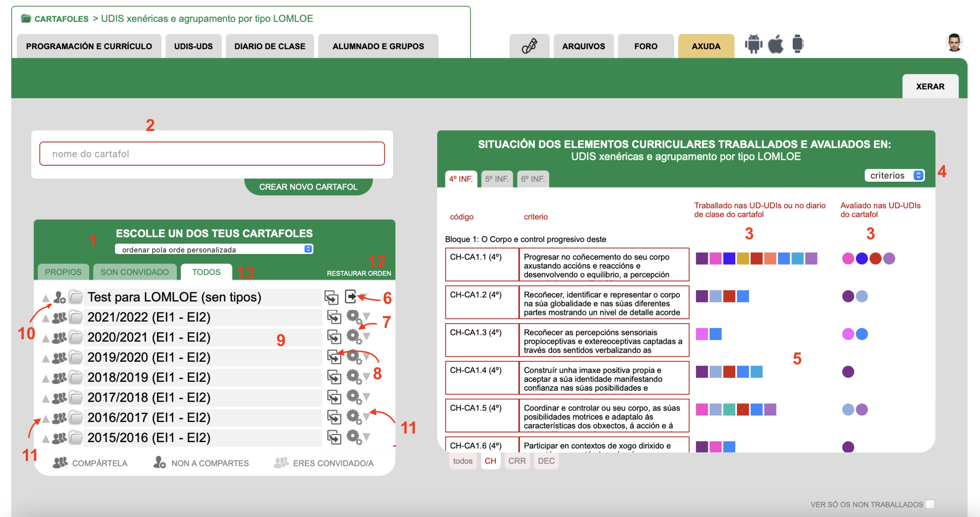Click the exit arrow icon on Test para LOMLOE row
Viewport: 980px width, 517px height.
click(x=351, y=296)
